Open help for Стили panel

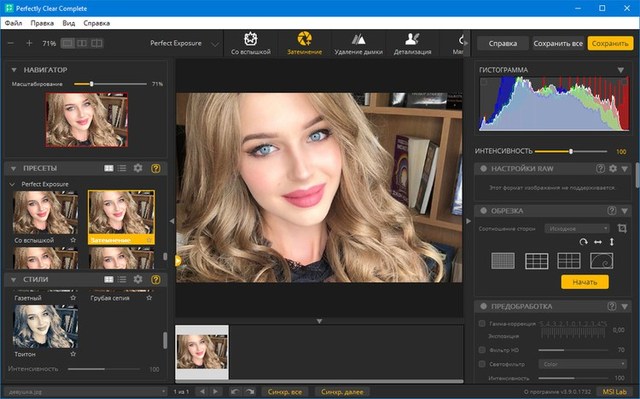pyautogui.click(x=156, y=279)
